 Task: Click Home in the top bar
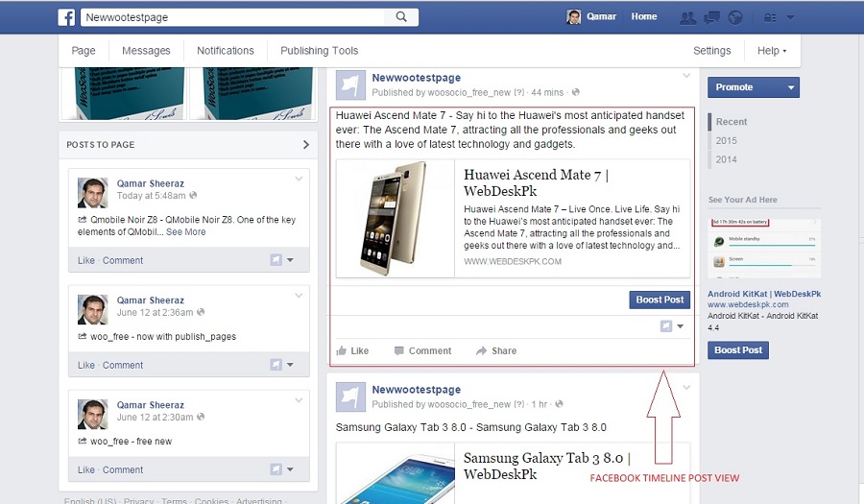click(643, 16)
